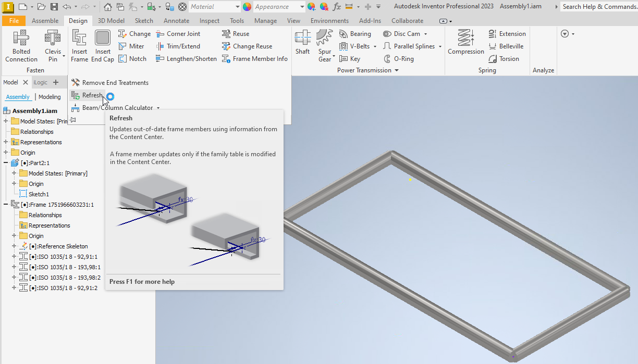638x364 pixels.
Task: Open the color wheel appearance picker
Action: pos(247,7)
